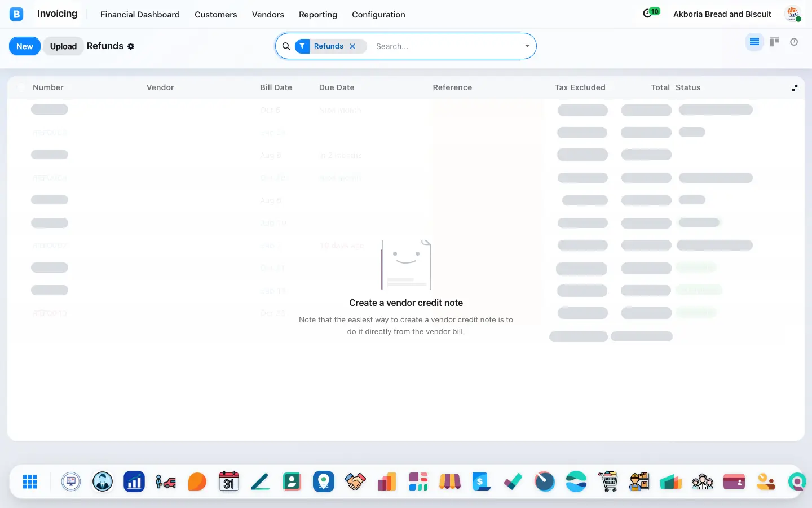This screenshot has width=812, height=508.
Task: Switch to kanban view
Action: pos(774,42)
